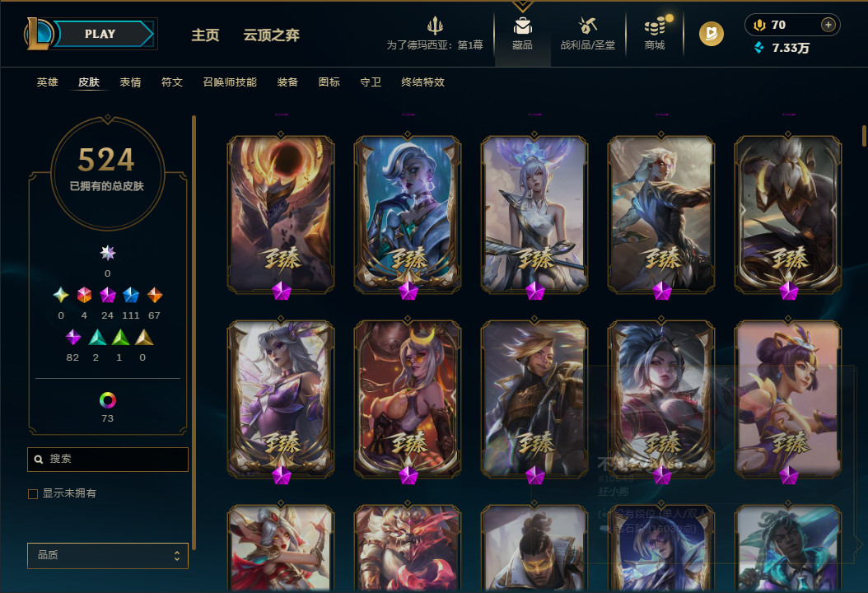The height and width of the screenshot is (593, 868).
Task: Click the 搜索 search input field
Action: pos(108,459)
